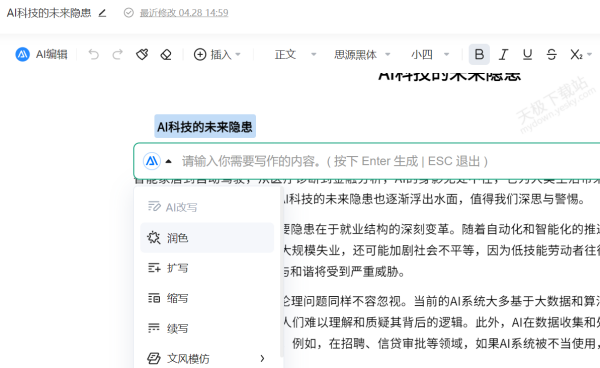The height and width of the screenshot is (368, 600).
Task: Click the AI assistant icon in prompt box
Action: [152, 161]
